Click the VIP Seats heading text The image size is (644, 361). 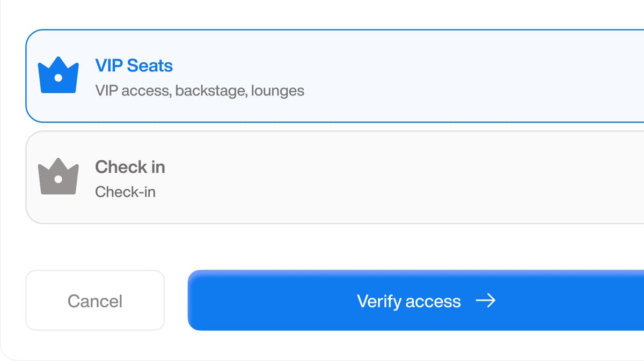(134, 66)
